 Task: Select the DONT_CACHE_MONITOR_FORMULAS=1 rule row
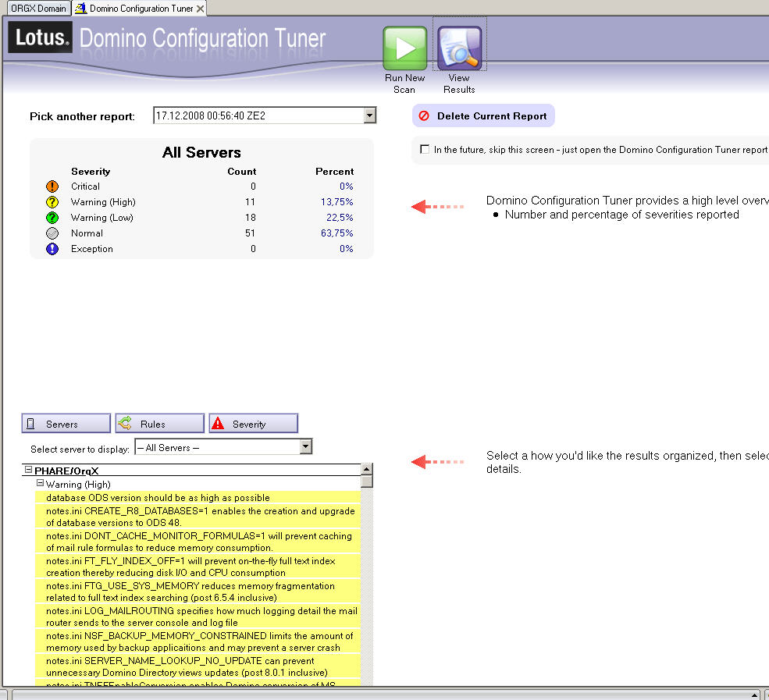[x=198, y=542]
